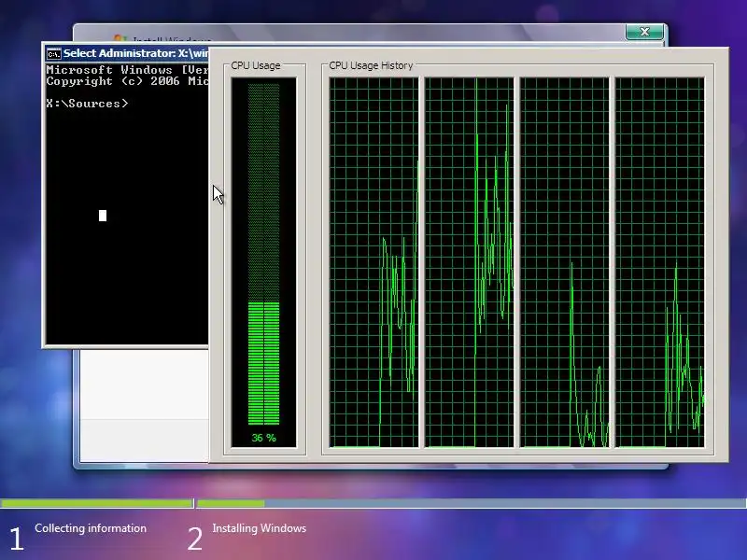Click the CPU Usage label
747x560 pixels.
(256, 65)
